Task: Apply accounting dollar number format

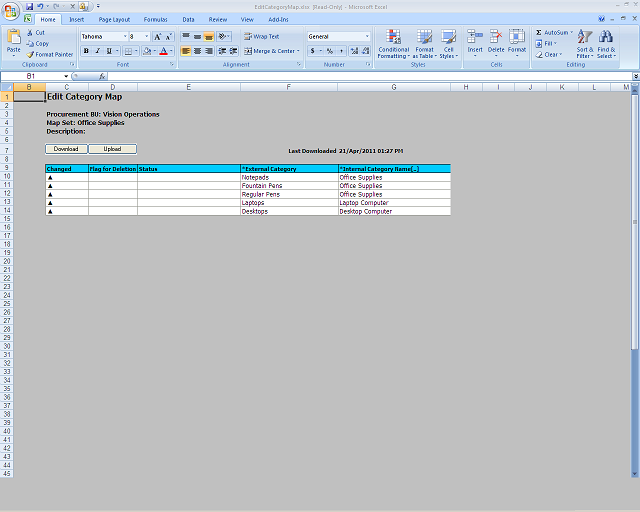Action: [313, 51]
